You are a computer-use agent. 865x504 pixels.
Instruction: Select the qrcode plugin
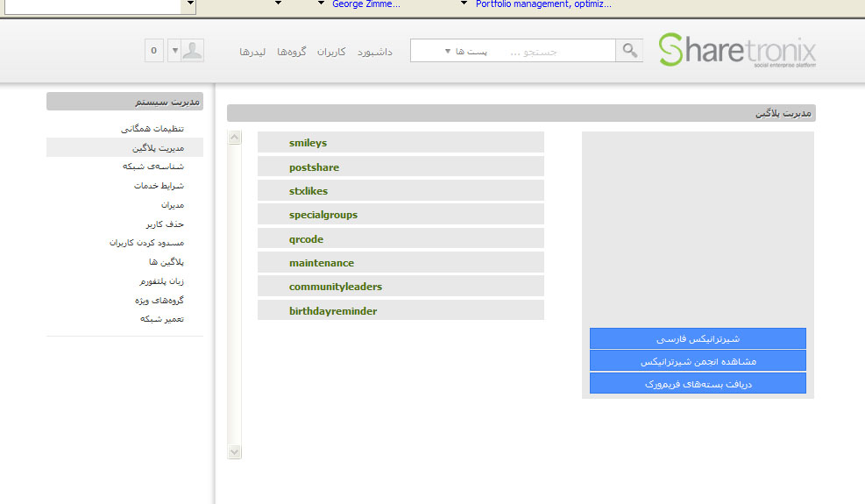[x=401, y=238]
